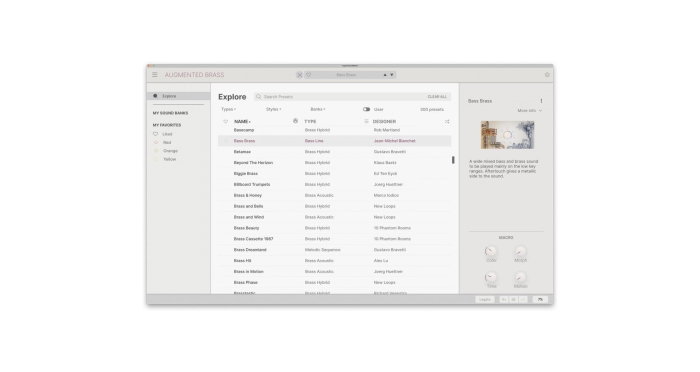The height and width of the screenshot is (372, 700).
Task: Click AUGMENTED BRASS title
Action: (195, 75)
